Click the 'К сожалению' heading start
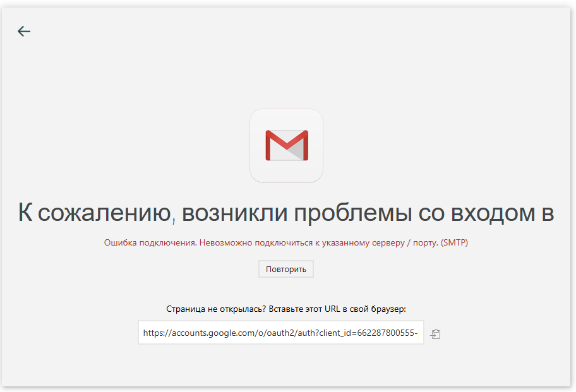Viewport: 576px width, 392px height. click(95, 213)
